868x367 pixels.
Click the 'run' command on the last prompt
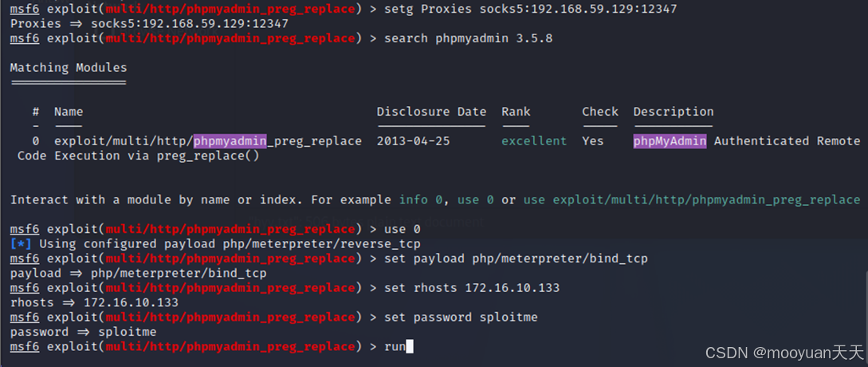[395, 346]
